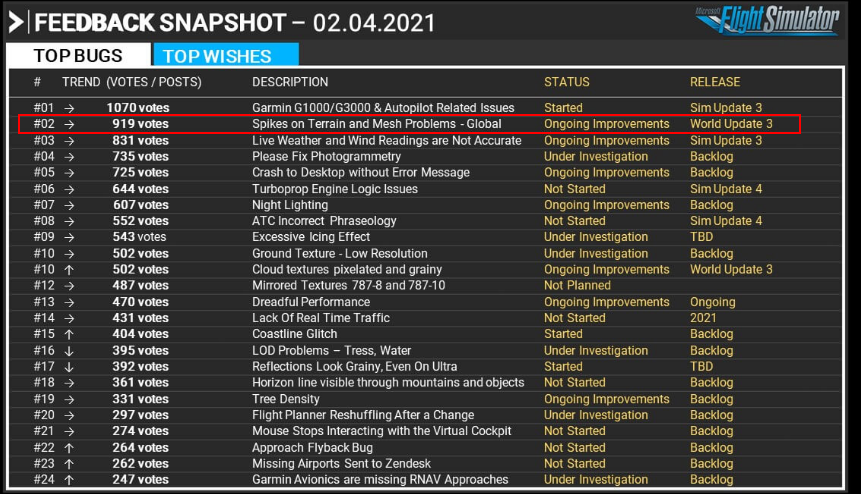The width and height of the screenshot is (861, 494).
Task: Click the TREND (VOTES / POSTS) header
Action: point(132,82)
